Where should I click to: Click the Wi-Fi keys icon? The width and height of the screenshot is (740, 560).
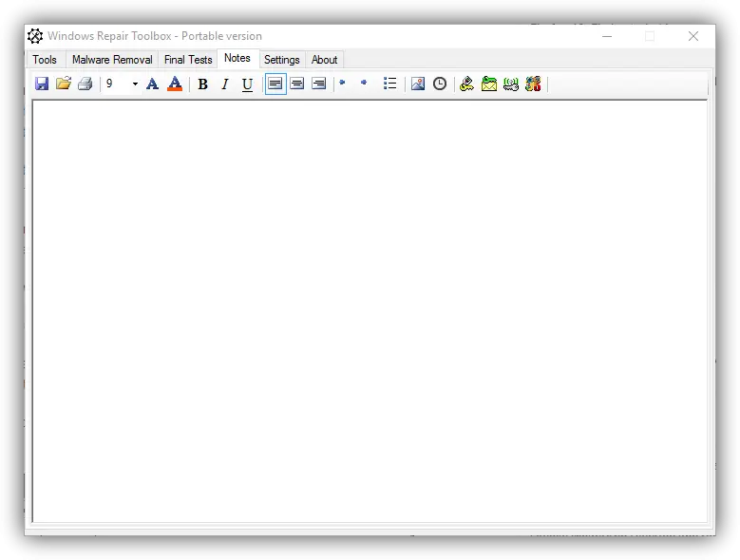[511, 84]
